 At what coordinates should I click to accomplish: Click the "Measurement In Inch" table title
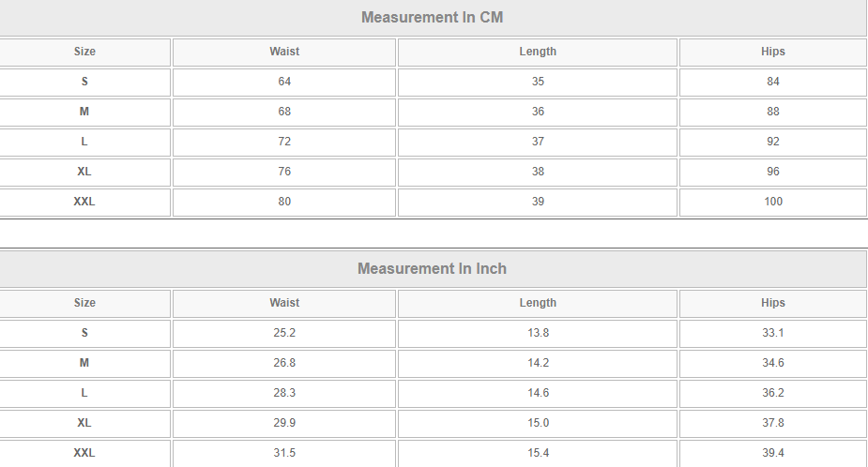click(x=433, y=268)
